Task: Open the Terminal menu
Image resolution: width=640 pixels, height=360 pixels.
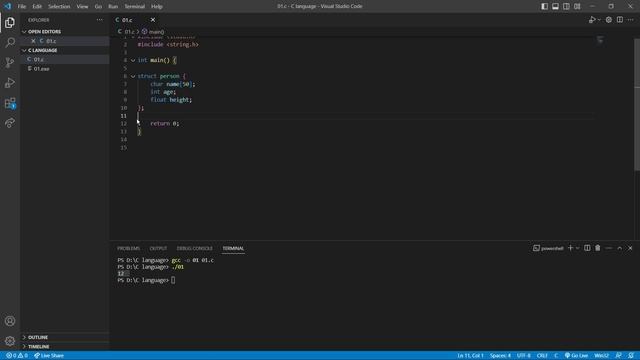Action: (135, 6)
